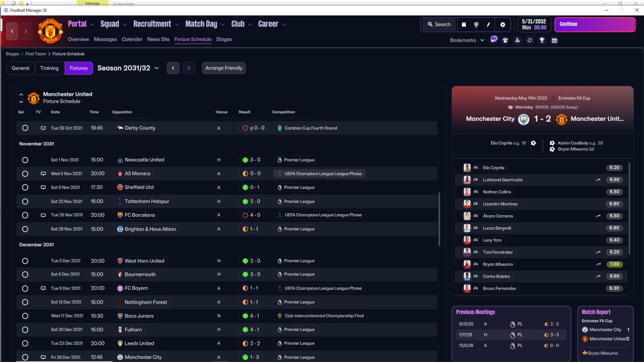This screenshot has width=644, height=362.
Task: Click the Stages breadcrumb link
Action: point(13,54)
